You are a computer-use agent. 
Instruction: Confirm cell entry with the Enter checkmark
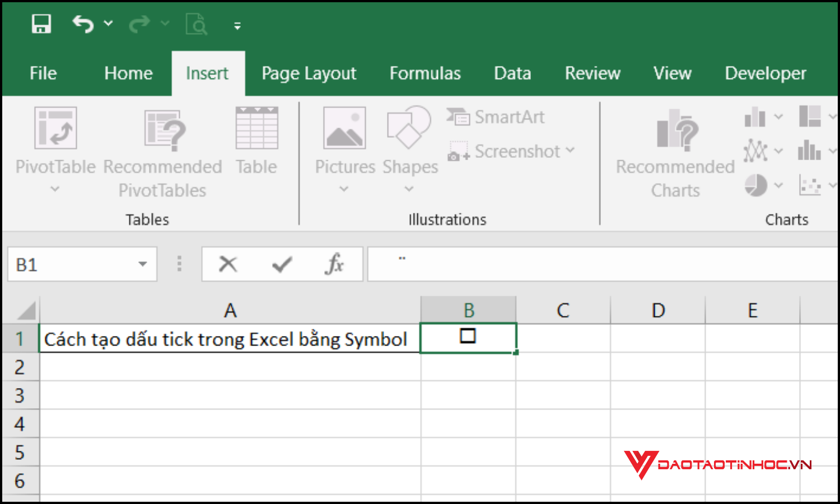pyautogui.click(x=282, y=264)
